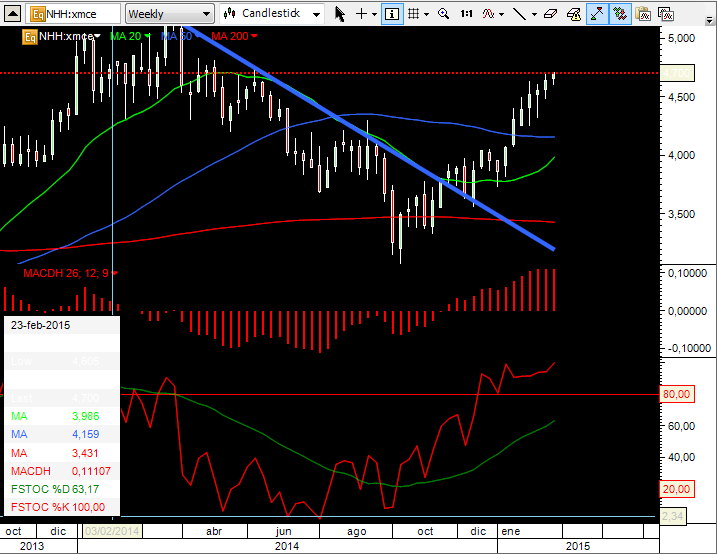717x554 pixels.
Task: Click the 4,700 price level label
Action: click(677, 73)
